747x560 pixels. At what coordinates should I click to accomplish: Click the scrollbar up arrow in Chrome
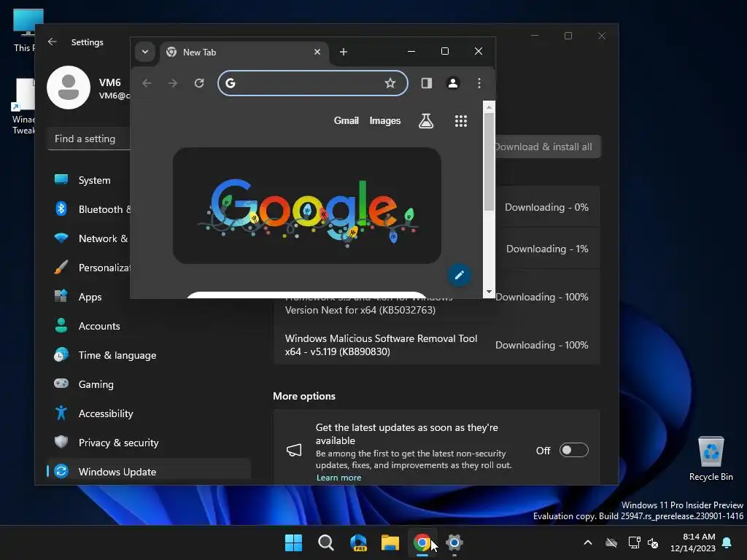click(489, 108)
